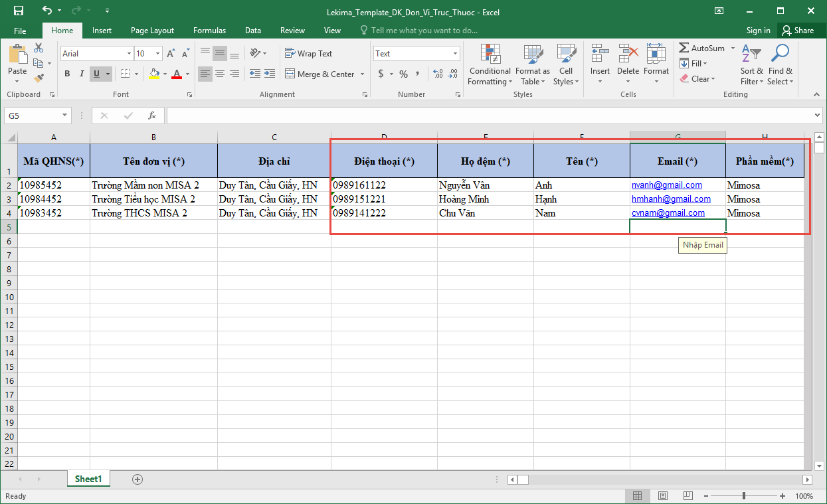Image resolution: width=827 pixels, height=504 pixels.
Task: Click the font color A button
Action: pos(176,74)
